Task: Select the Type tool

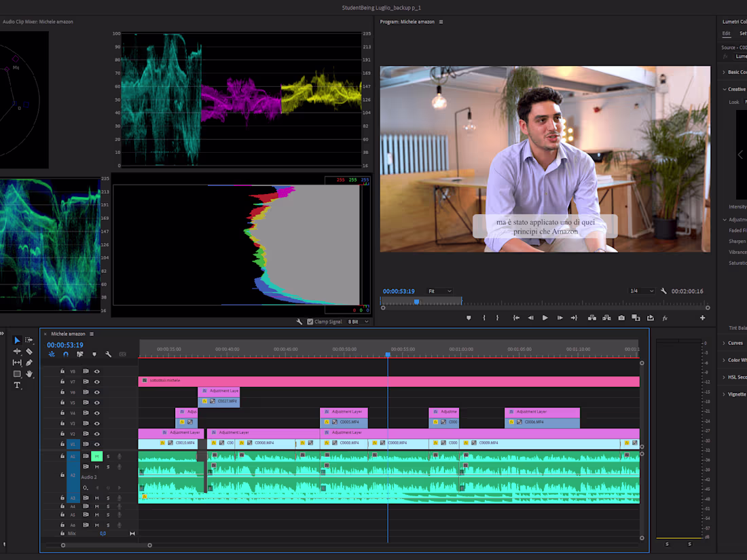Action: (x=17, y=385)
